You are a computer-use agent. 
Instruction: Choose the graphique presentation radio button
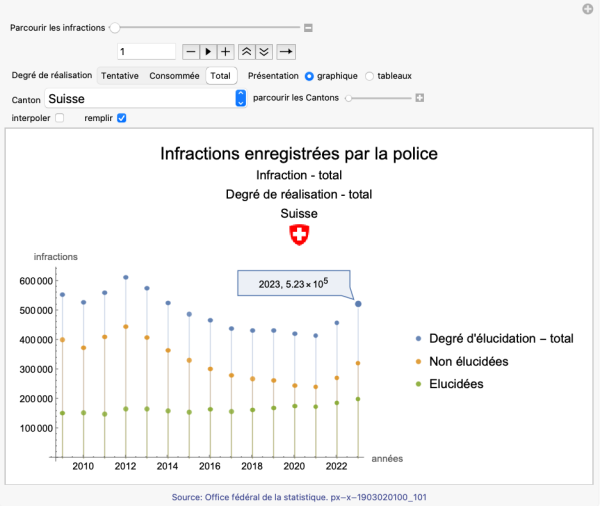pos(310,76)
